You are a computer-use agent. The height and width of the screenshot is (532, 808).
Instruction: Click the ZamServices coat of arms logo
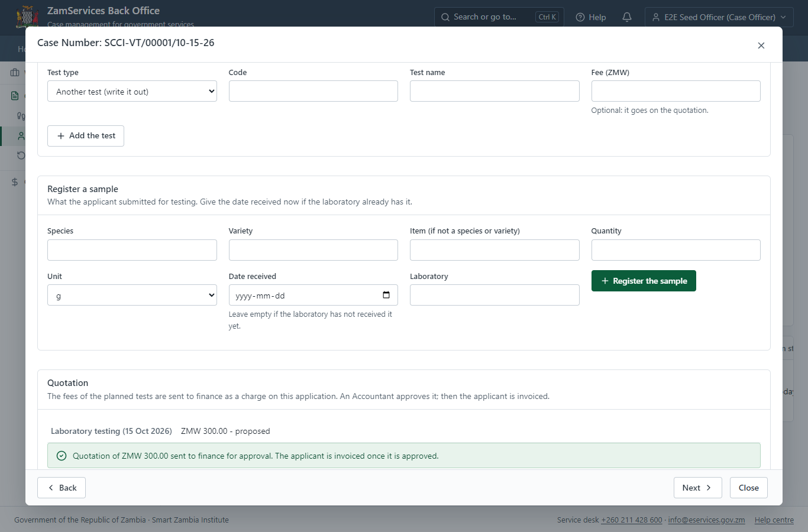point(27,17)
